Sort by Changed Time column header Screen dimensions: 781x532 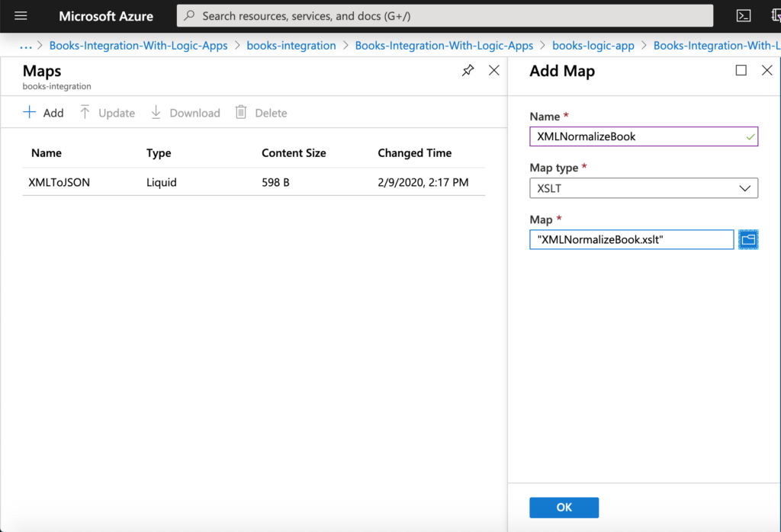(x=414, y=152)
